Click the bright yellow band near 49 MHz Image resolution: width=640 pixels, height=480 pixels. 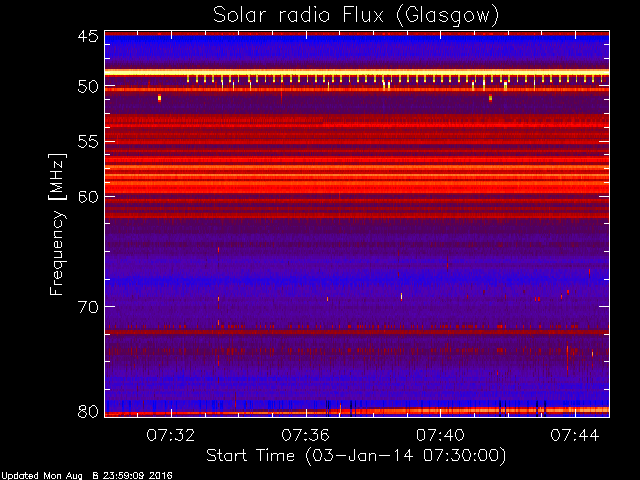pos(357,73)
